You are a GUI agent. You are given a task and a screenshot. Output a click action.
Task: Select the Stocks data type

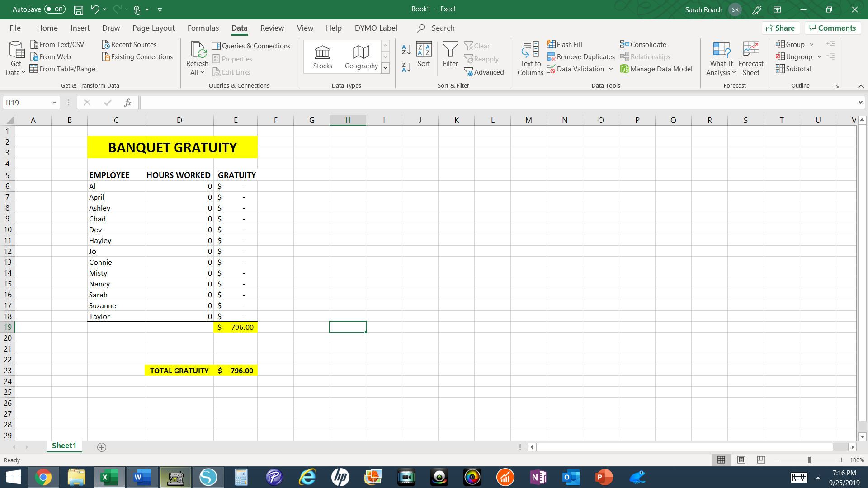(x=323, y=57)
